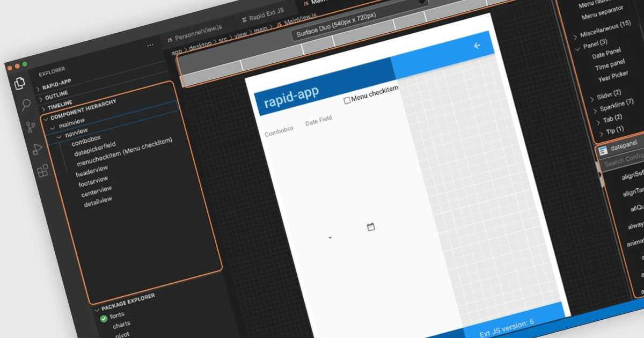This screenshot has height=338, width=644.
Task: Expand the OUTLINE section
Action: coord(41,100)
